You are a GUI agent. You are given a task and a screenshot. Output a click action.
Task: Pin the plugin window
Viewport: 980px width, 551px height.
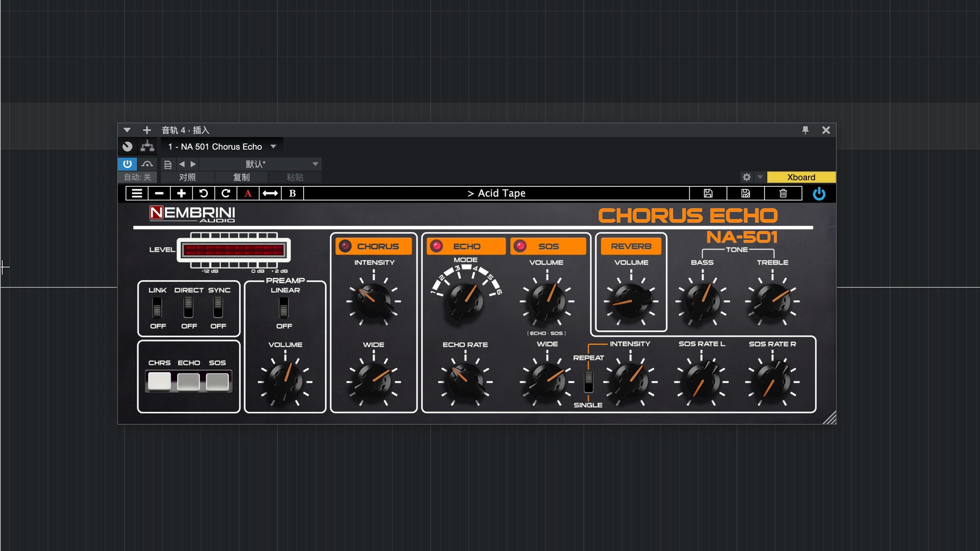point(805,130)
